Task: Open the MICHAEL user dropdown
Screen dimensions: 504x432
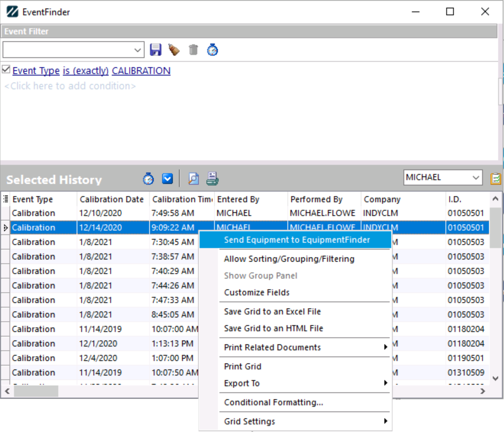Action: click(476, 178)
